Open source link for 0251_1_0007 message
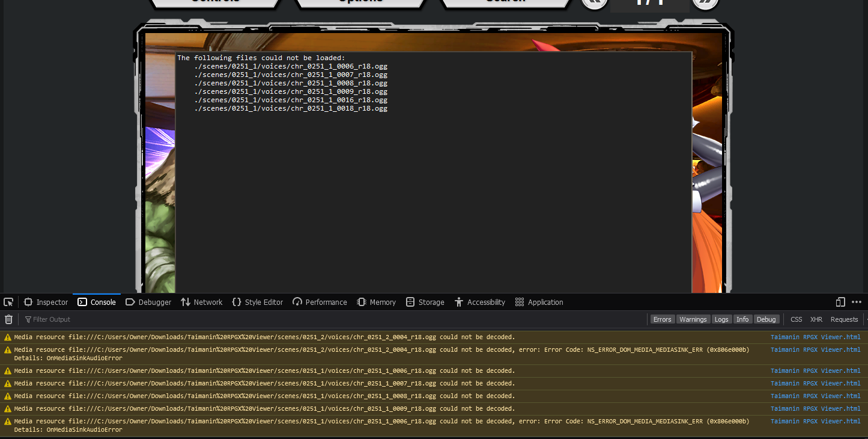Viewport: 868px width, 439px height. (x=815, y=384)
